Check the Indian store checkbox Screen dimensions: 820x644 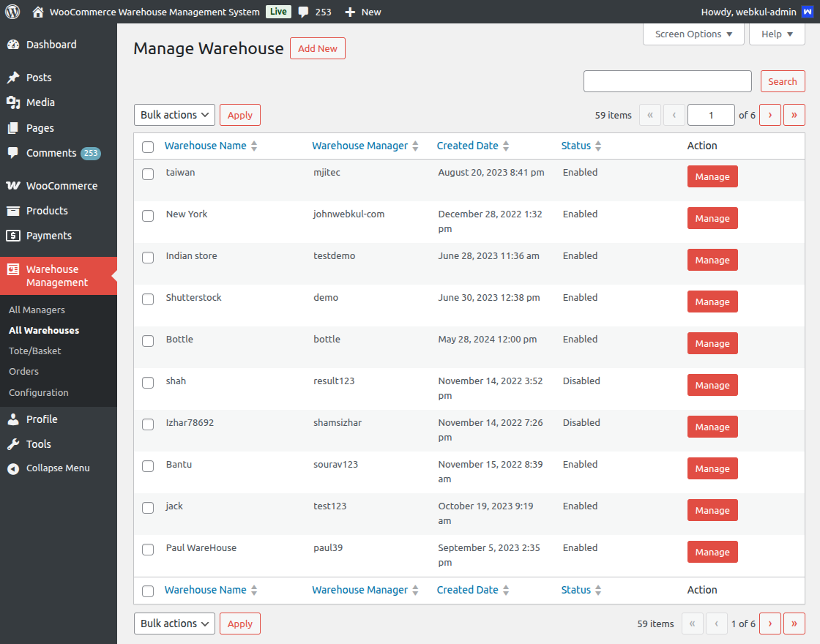click(x=148, y=258)
